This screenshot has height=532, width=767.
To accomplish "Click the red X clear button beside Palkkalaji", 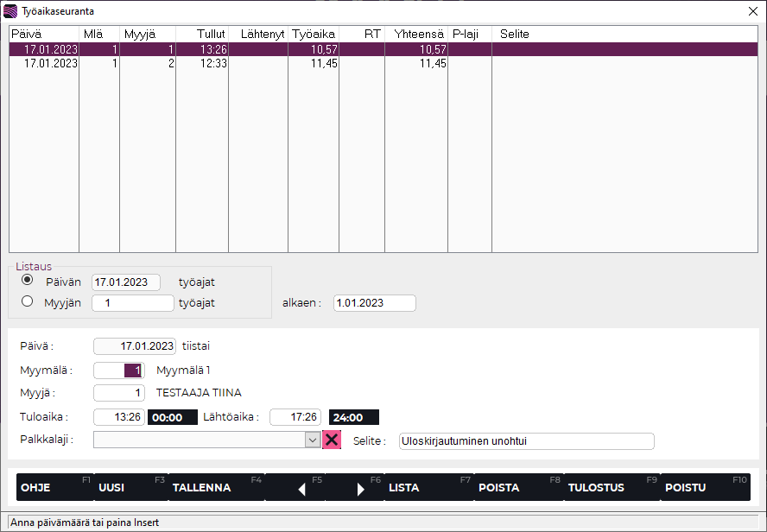I will point(332,440).
